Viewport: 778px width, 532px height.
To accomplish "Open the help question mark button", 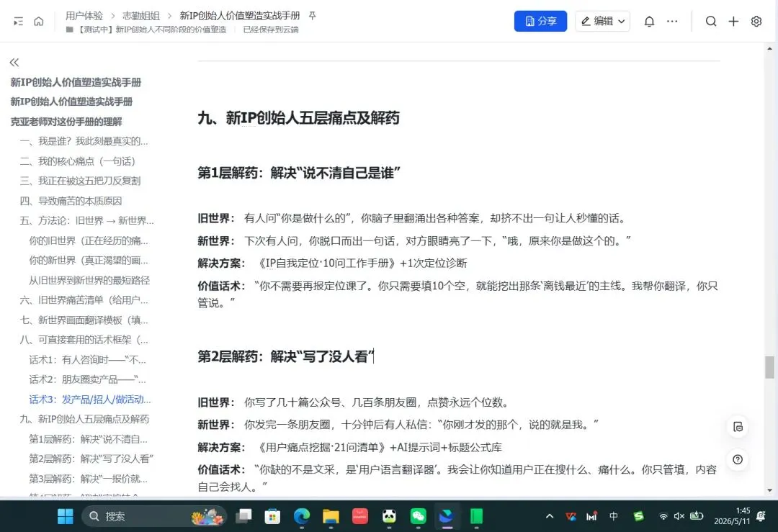I will [738, 459].
